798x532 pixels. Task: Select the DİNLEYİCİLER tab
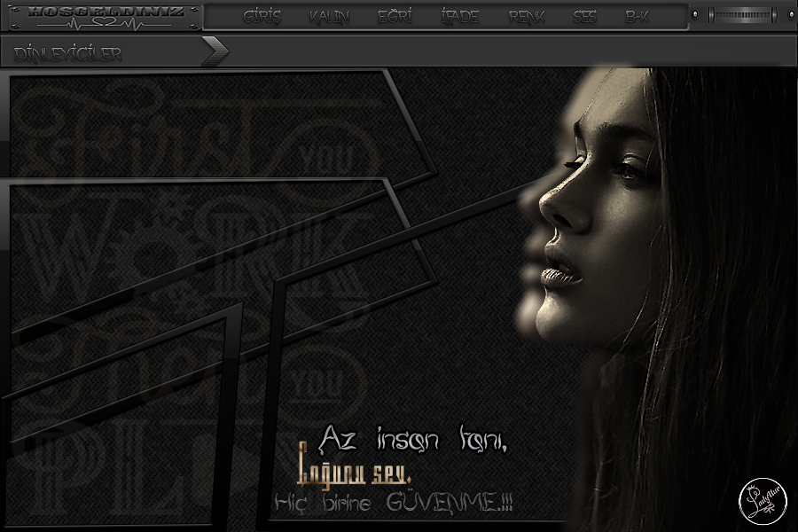click(68, 53)
